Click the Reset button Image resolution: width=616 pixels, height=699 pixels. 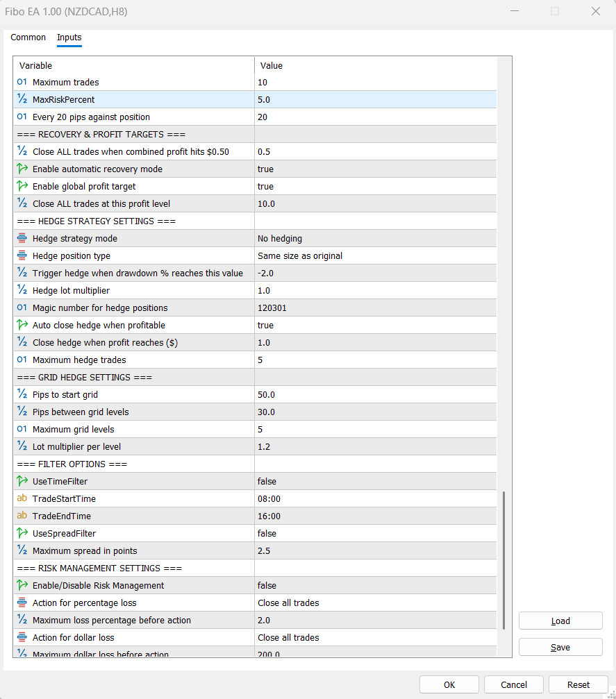click(578, 684)
